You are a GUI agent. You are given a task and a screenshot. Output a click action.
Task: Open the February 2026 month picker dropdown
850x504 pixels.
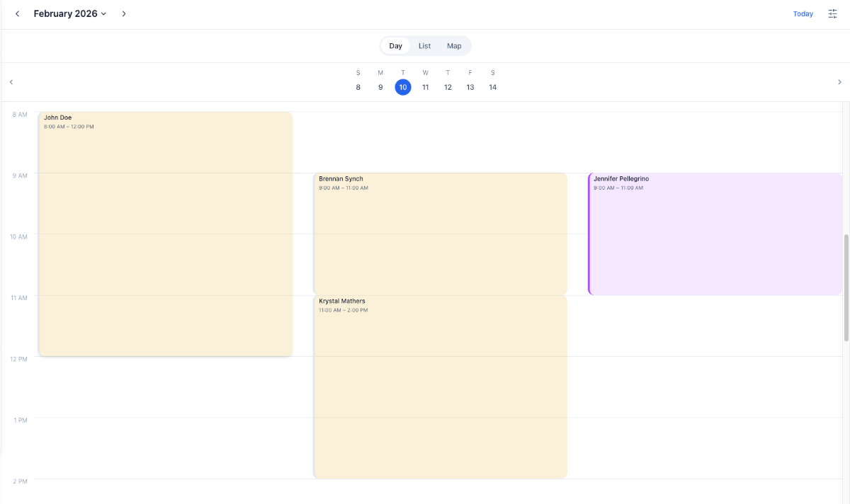69,13
